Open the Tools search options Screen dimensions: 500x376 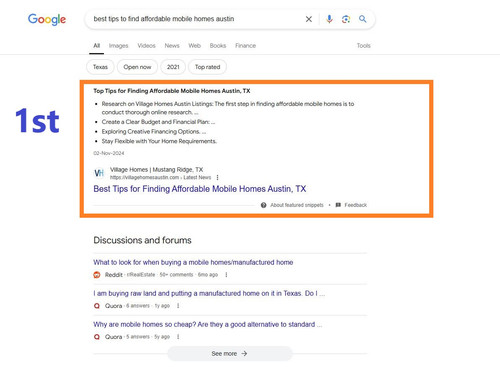tap(364, 46)
